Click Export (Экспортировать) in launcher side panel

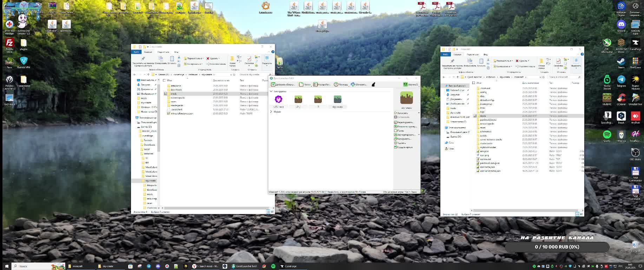pyautogui.click(x=405, y=135)
